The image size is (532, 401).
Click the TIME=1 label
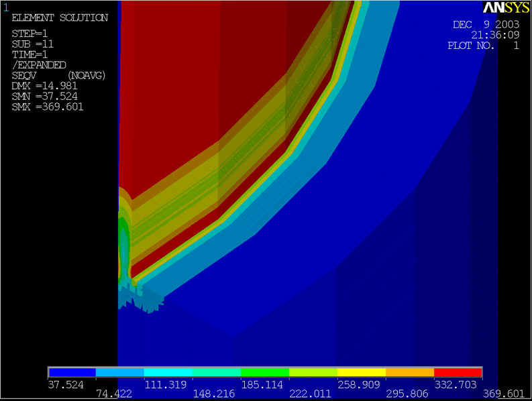click(x=30, y=54)
